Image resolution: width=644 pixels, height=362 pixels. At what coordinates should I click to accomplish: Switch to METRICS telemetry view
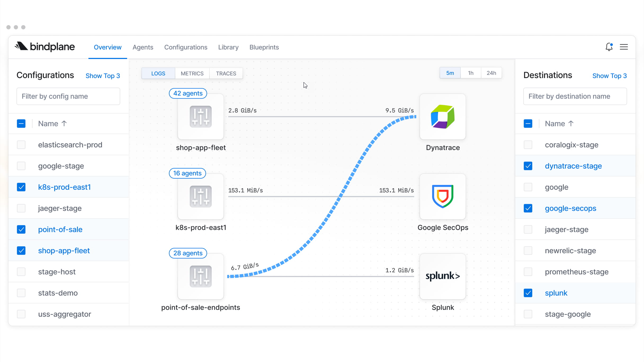coord(192,73)
